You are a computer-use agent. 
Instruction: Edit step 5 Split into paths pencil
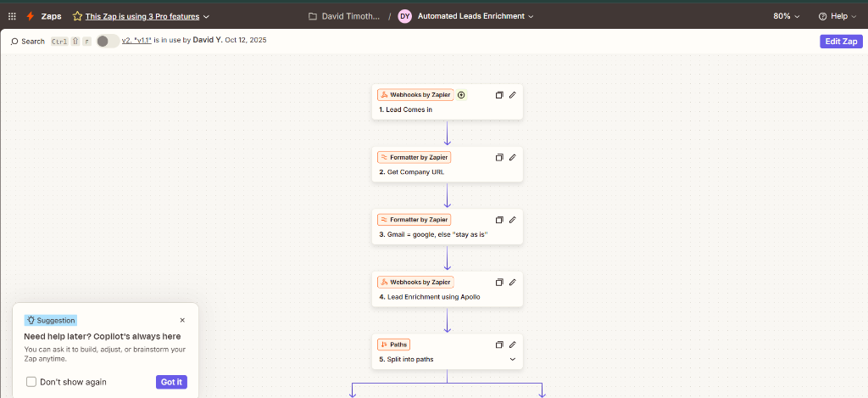click(x=513, y=345)
